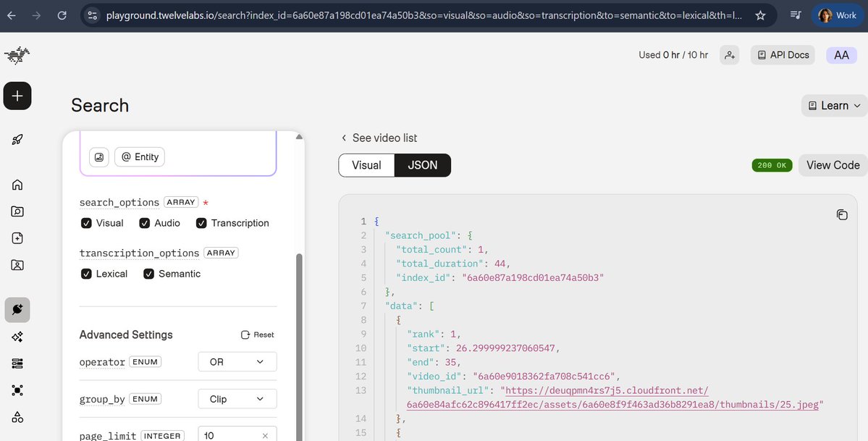The width and height of the screenshot is (868, 441).
Task: Click the View Code button
Action: click(x=833, y=165)
